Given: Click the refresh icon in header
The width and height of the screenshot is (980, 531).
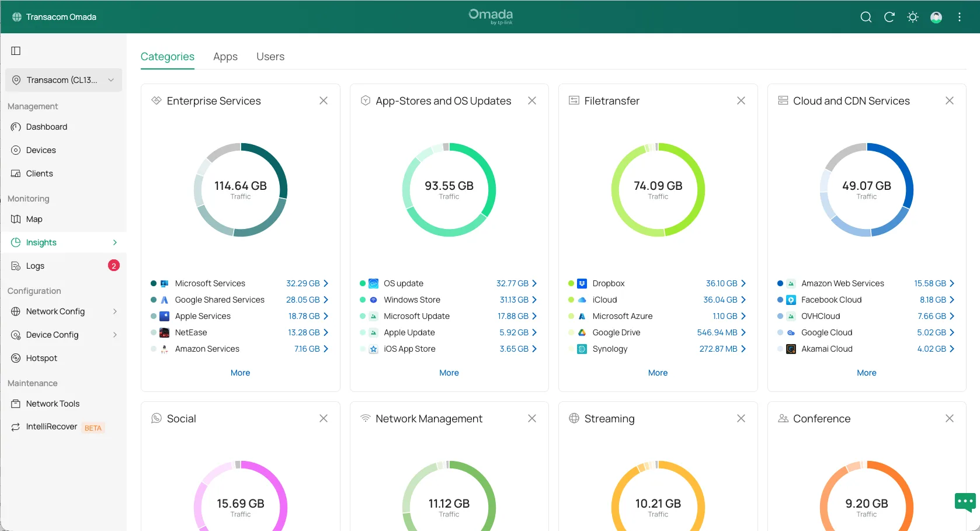Looking at the screenshot, I should pos(889,17).
